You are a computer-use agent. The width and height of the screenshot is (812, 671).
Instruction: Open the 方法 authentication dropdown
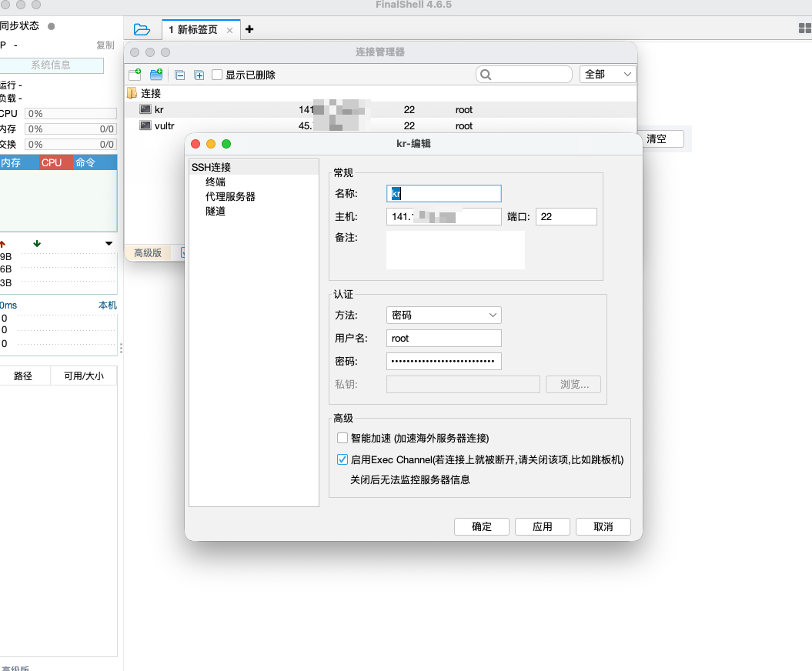(444, 315)
